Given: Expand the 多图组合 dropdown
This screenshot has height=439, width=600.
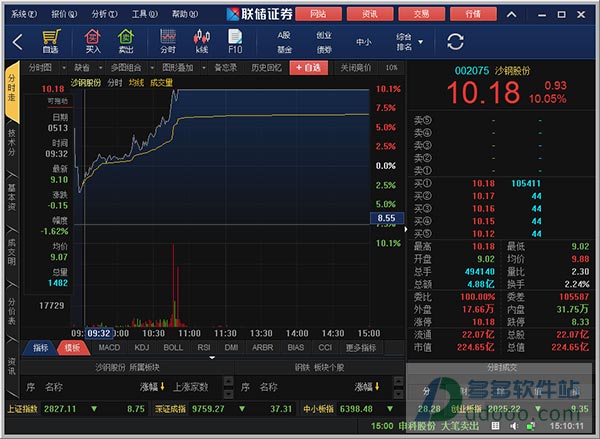Looking at the screenshot, I should (x=152, y=68).
